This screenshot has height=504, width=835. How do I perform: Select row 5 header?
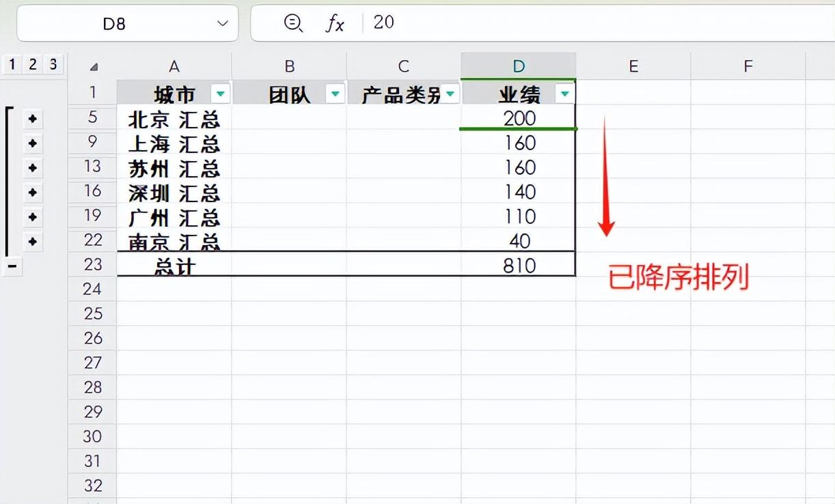tap(93, 117)
